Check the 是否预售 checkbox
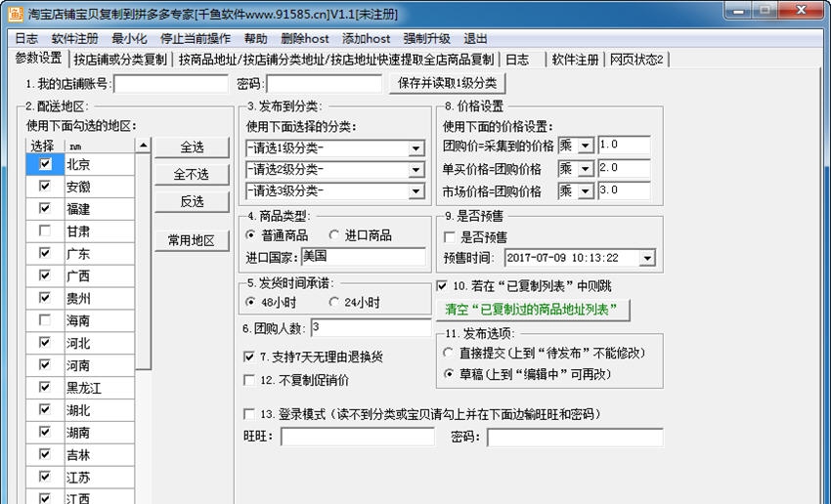Screen dimensions: 831x504 point(450,237)
